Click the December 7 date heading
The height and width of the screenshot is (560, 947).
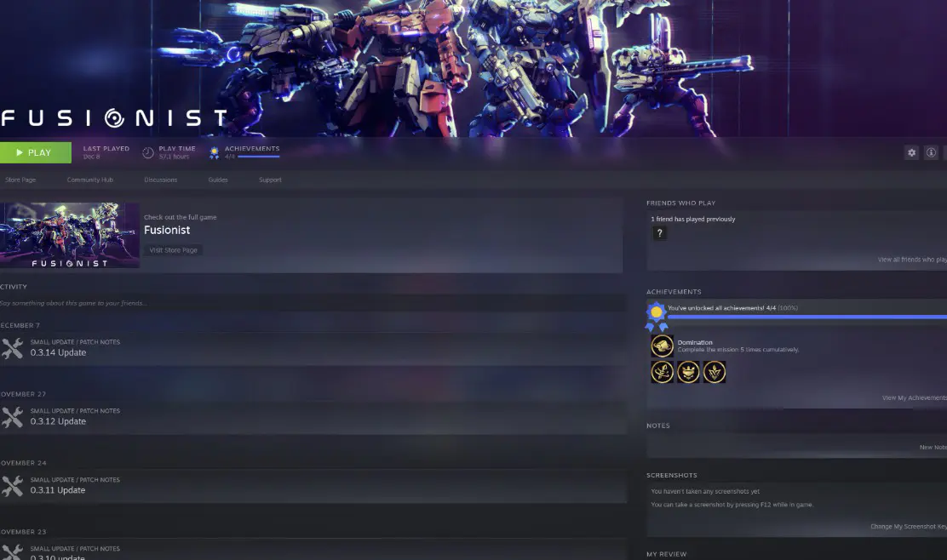coord(20,325)
